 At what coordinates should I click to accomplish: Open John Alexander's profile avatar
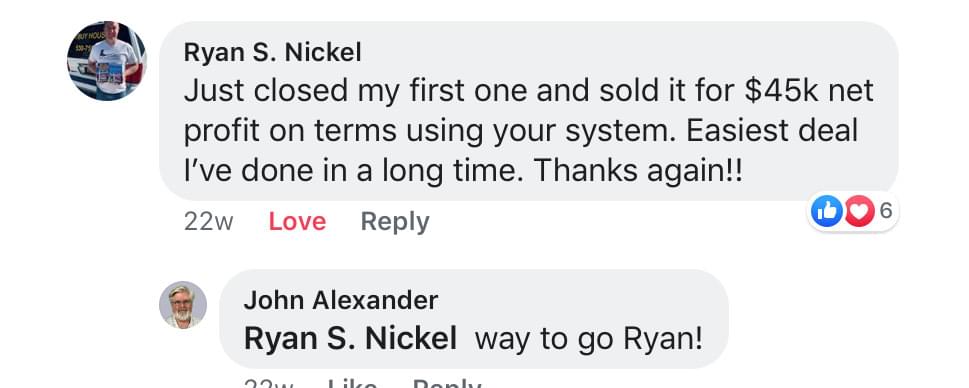click(183, 305)
